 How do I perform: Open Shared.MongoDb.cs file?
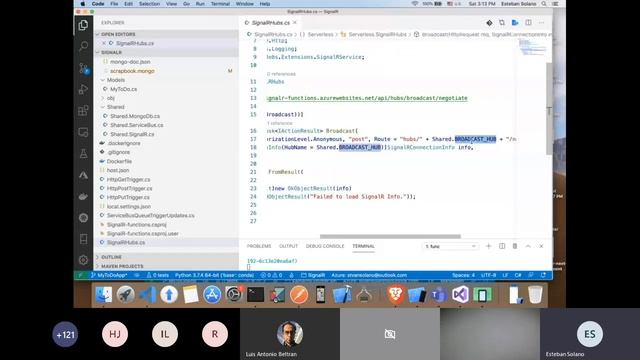coord(135,116)
